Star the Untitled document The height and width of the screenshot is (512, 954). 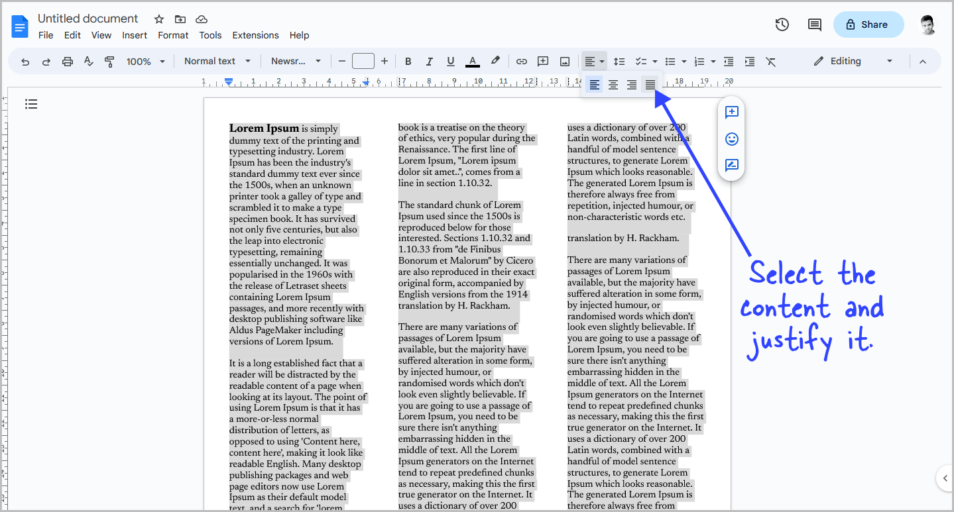[x=159, y=19]
